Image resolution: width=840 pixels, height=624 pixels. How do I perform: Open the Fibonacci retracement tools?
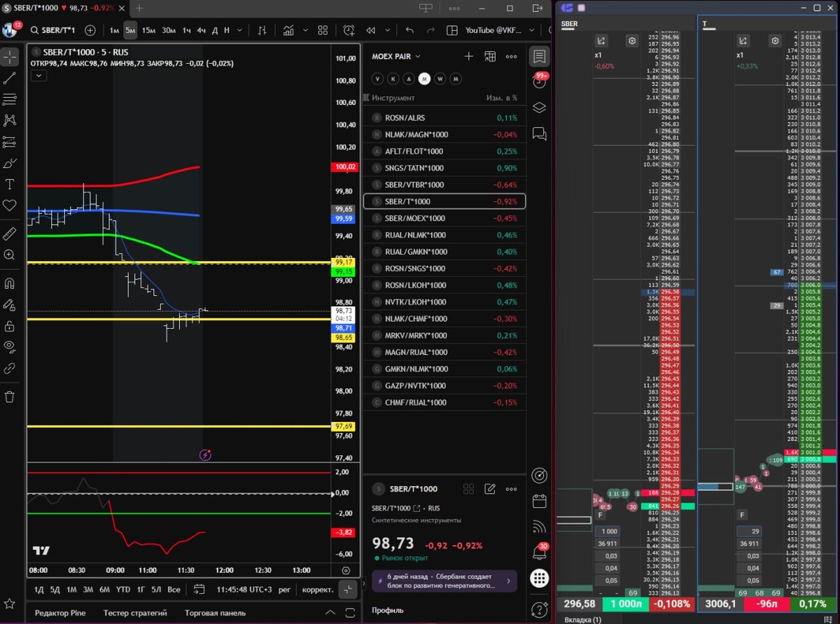click(x=10, y=99)
